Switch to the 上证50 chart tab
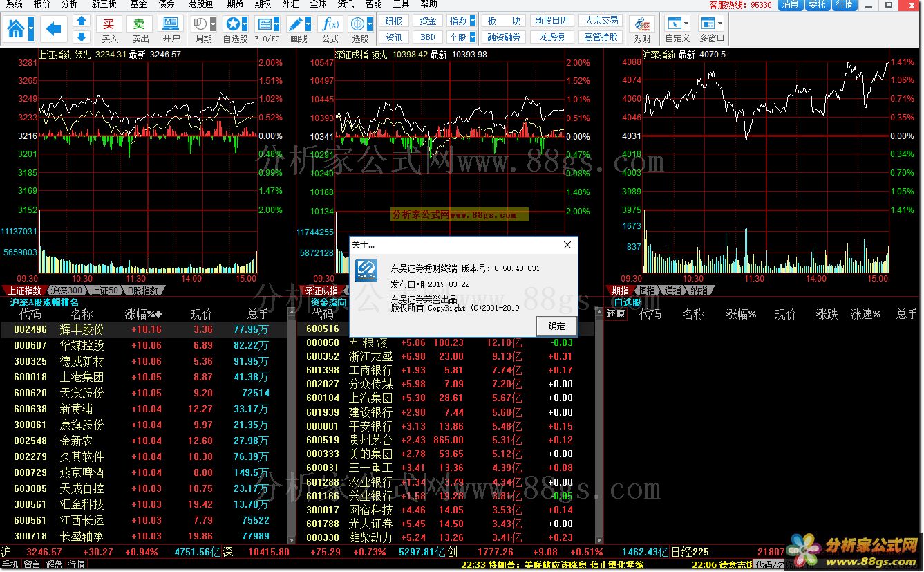Image resolution: width=924 pixels, height=572 pixels. point(106,290)
